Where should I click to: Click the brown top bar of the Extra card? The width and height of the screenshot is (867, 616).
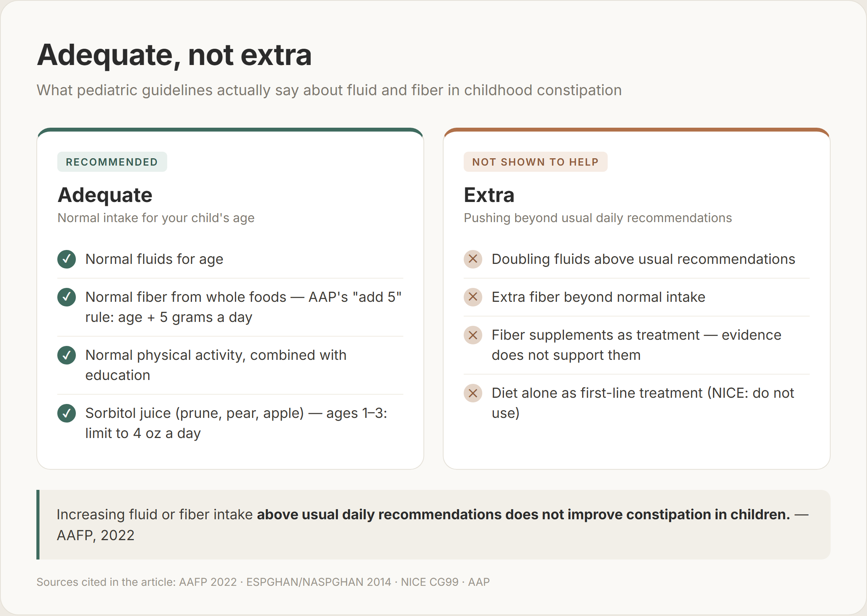[x=637, y=130]
